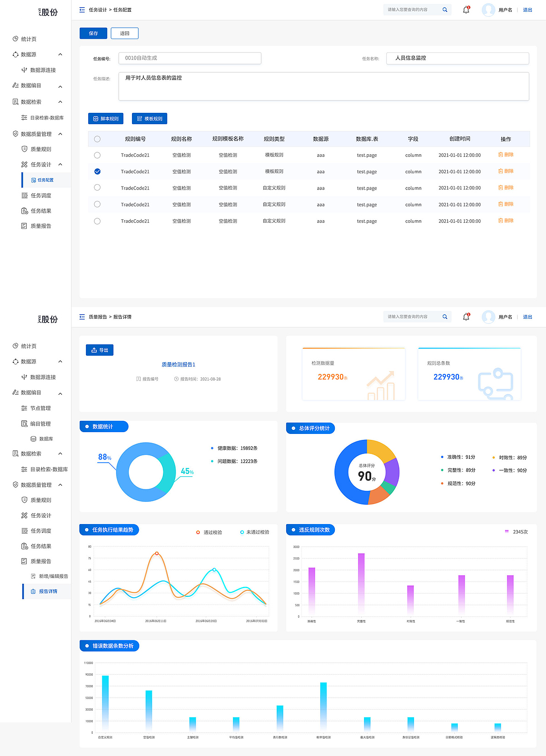Collapse 数据编目 chevron in the lower sidebar
The width and height of the screenshot is (546, 756).
pyautogui.click(x=60, y=393)
